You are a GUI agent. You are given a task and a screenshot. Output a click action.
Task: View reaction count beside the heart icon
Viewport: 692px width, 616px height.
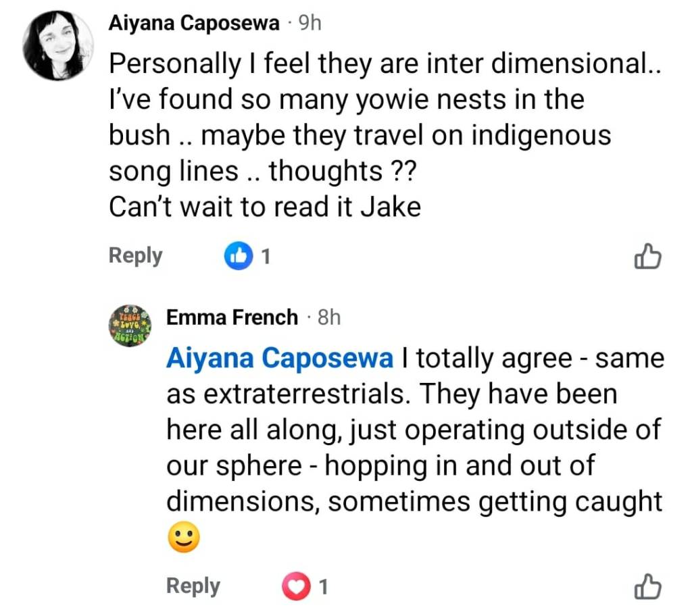(323, 587)
